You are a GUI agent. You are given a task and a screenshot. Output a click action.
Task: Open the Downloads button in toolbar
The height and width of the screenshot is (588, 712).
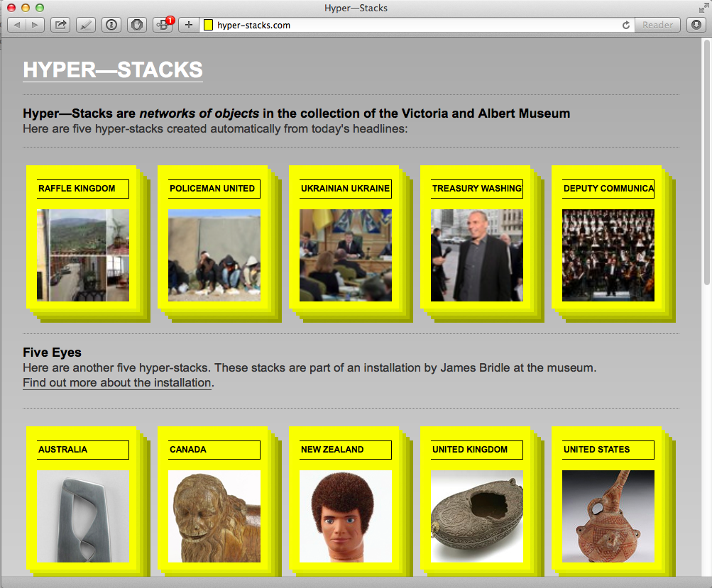696,25
